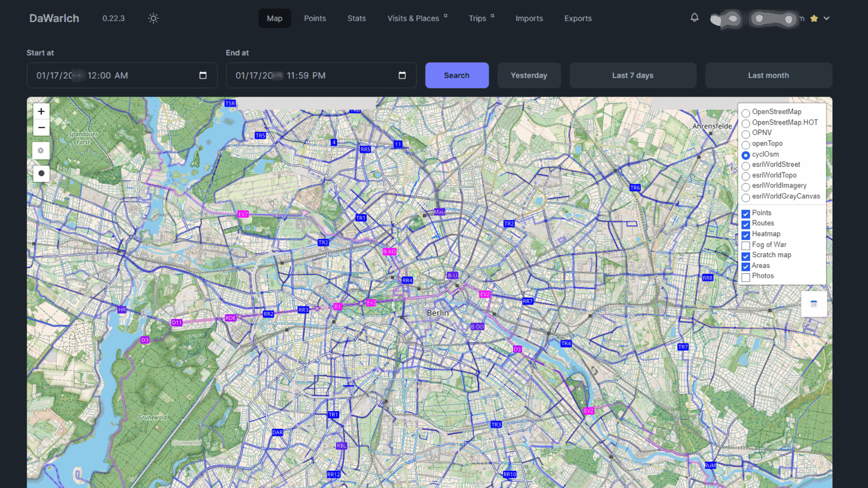
Task: Click the gold star icon in header
Action: pos(814,19)
